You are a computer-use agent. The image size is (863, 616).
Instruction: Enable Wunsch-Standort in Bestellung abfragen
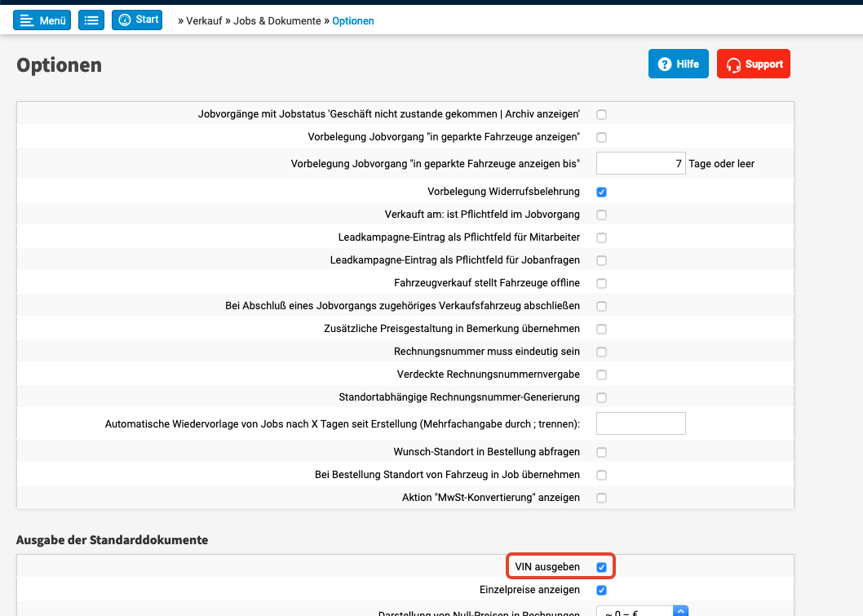[601, 452]
